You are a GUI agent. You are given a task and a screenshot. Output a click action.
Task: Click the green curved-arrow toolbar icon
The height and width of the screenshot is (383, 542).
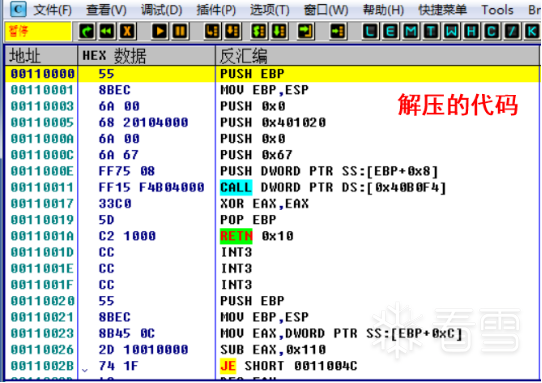(86, 31)
